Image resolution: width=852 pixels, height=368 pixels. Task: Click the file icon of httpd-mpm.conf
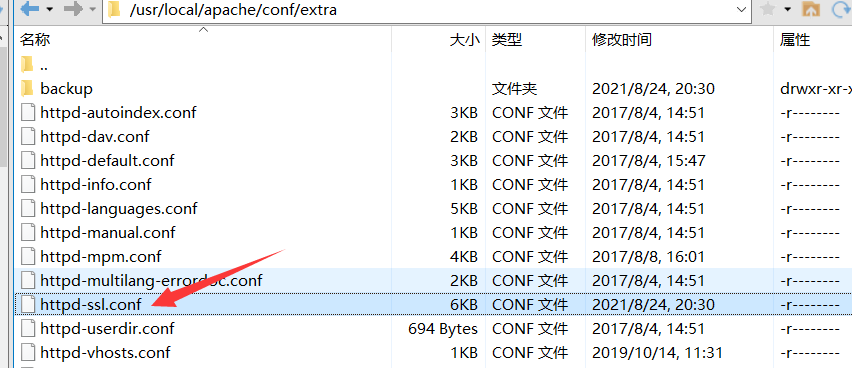[27, 256]
